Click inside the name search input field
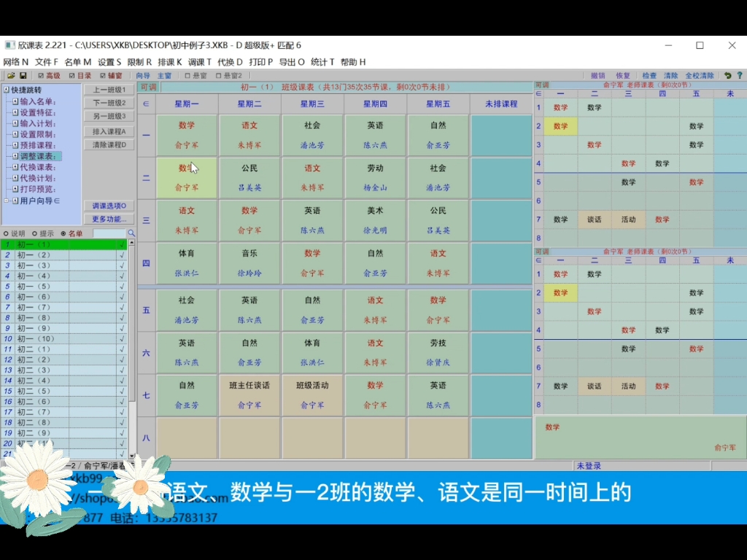Viewport: 747px width, 560px height. click(109, 233)
